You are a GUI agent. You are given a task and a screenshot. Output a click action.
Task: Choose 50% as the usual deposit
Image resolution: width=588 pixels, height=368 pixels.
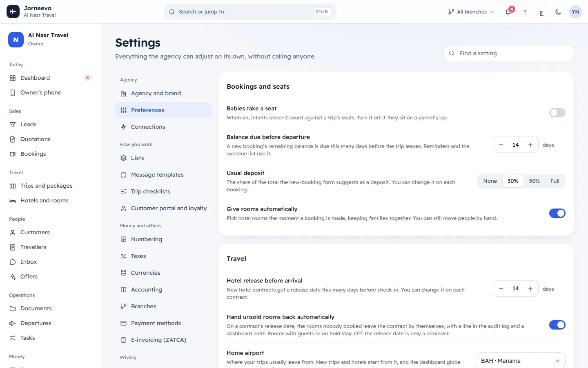tap(535, 181)
